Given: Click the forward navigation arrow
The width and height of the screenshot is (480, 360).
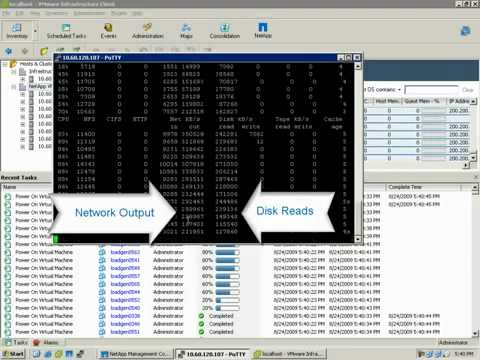Looking at the screenshot, I should click(25, 51).
